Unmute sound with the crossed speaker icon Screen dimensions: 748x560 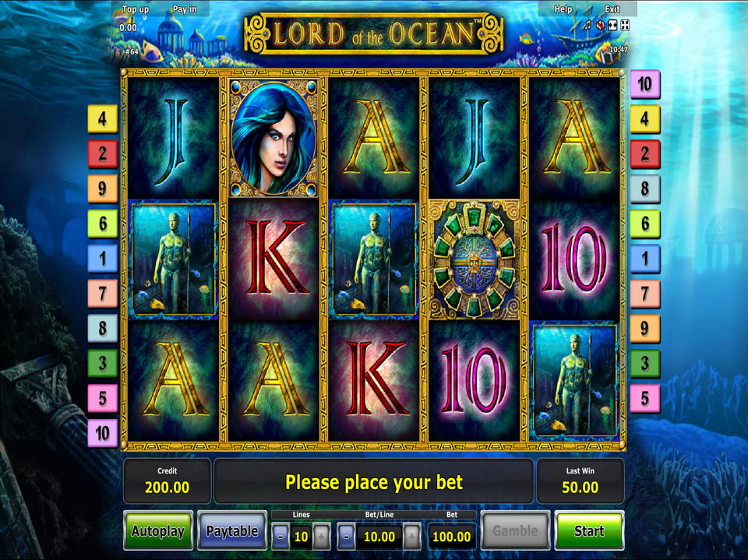[x=601, y=25]
